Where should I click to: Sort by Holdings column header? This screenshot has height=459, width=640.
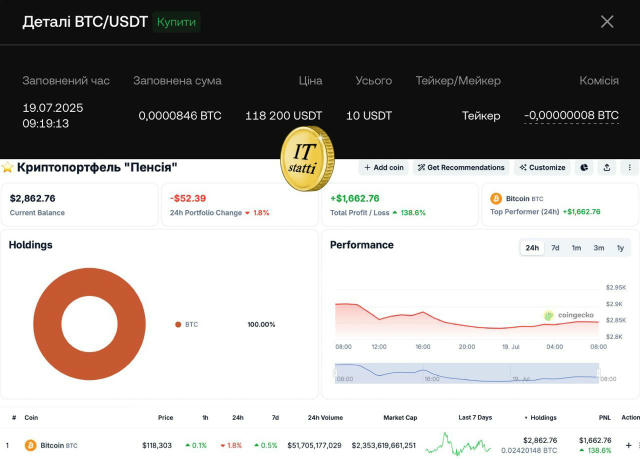coord(540,417)
